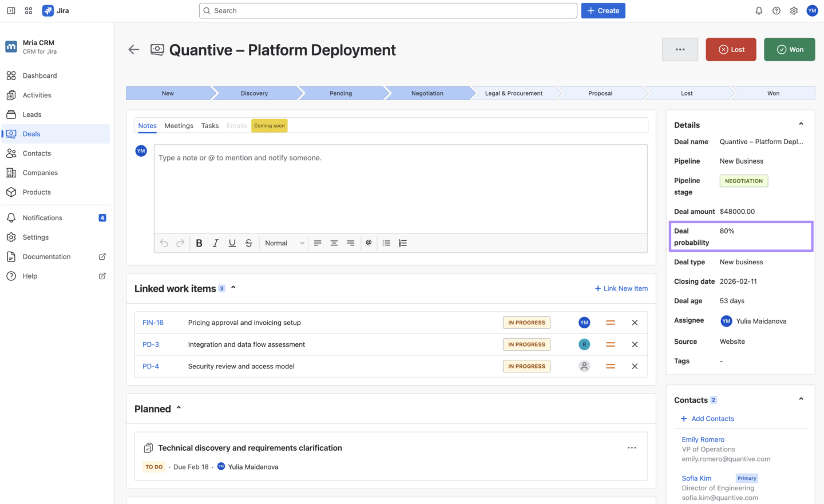This screenshot has height=504, width=824.
Task: Click the Search field in the top bar
Action: 388,10
